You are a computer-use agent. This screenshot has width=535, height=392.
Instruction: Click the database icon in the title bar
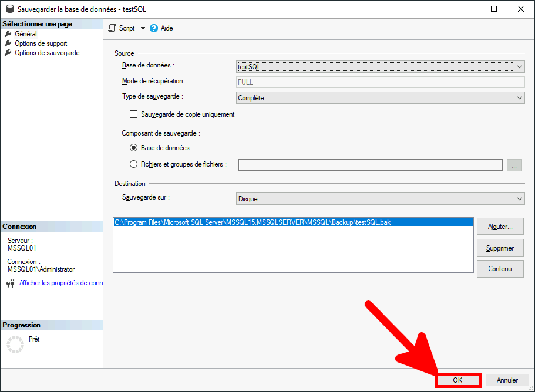tap(8, 9)
